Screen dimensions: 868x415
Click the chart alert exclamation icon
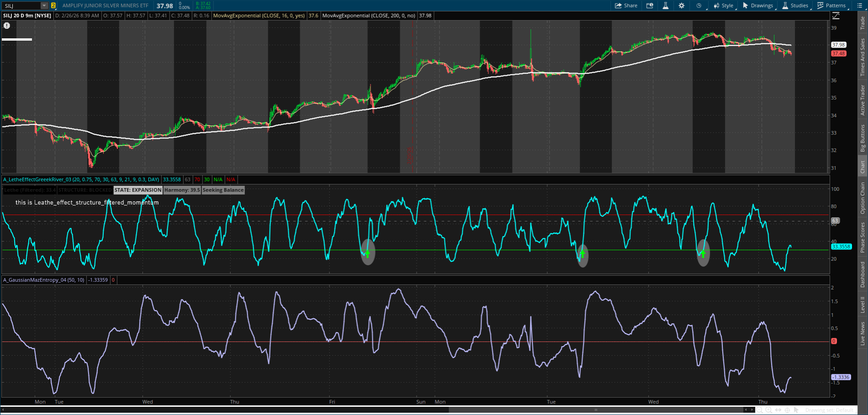[x=7, y=26]
